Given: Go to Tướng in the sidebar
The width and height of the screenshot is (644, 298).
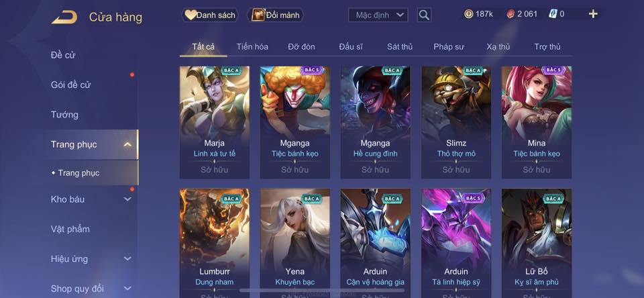Looking at the screenshot, I should pos(64,115).
